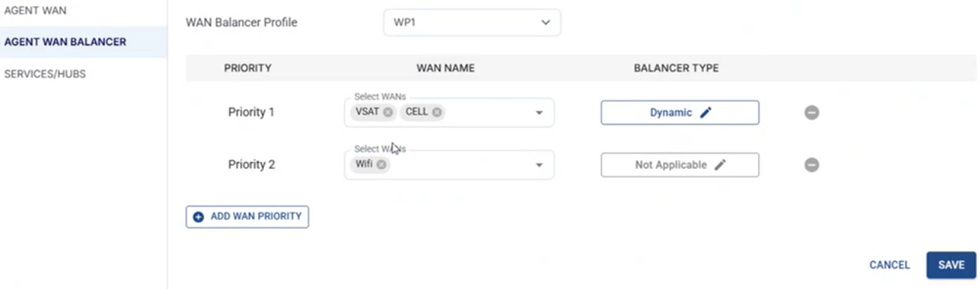Expand the Priority 2 Select WANs arrow

(x=538, y=165)
